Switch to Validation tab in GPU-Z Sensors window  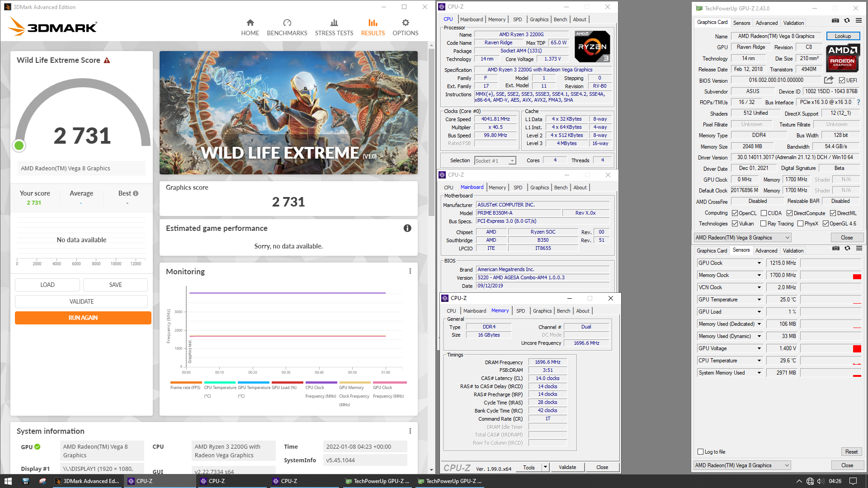pyautogui.click(x=793, y=251)
